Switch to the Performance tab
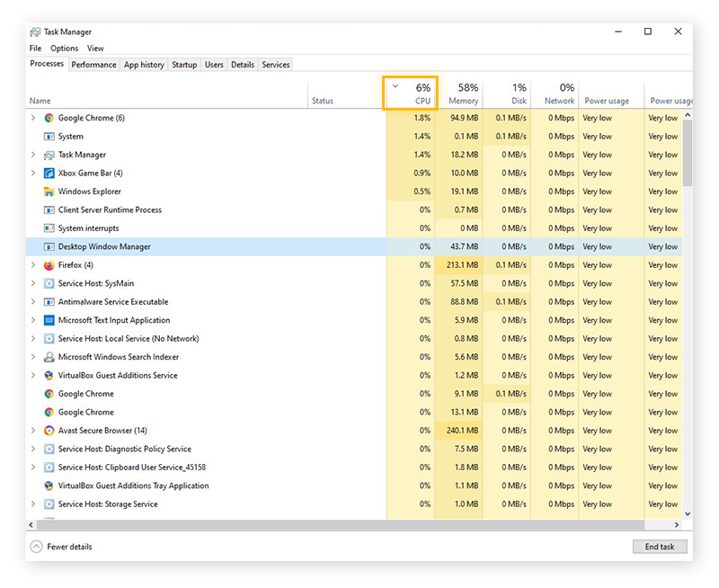 (93, 64)
